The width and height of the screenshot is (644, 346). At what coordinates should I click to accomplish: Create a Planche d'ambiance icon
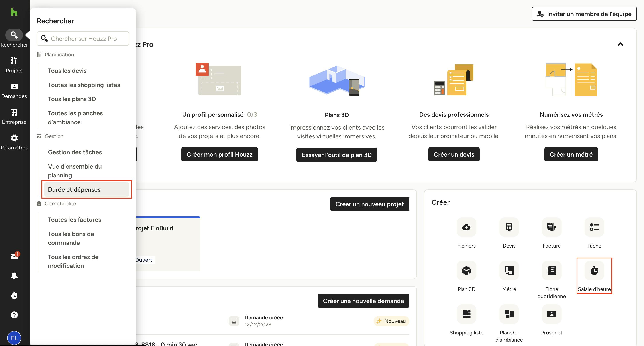coord(509,314)
